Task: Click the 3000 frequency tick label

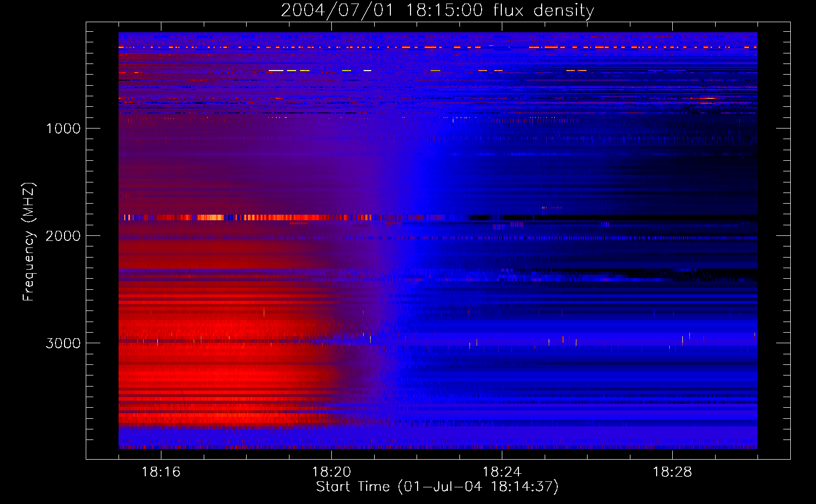Action: tap(63, 343)
